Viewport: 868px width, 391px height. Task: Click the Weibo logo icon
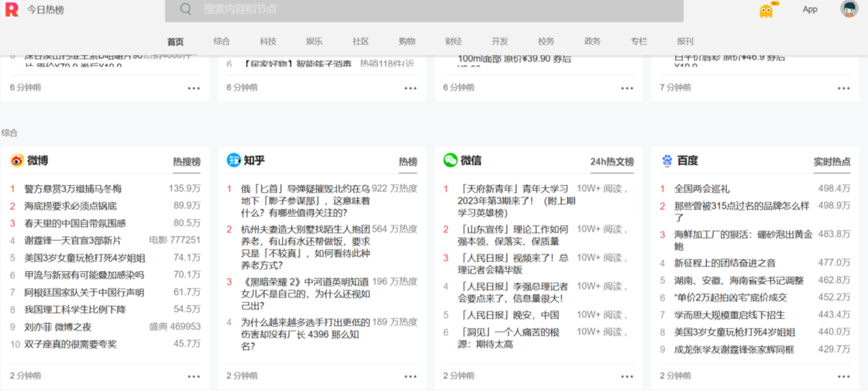point(16,160)
